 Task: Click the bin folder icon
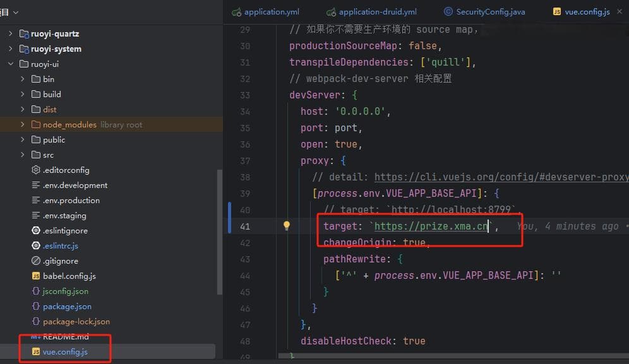point(36,79)
